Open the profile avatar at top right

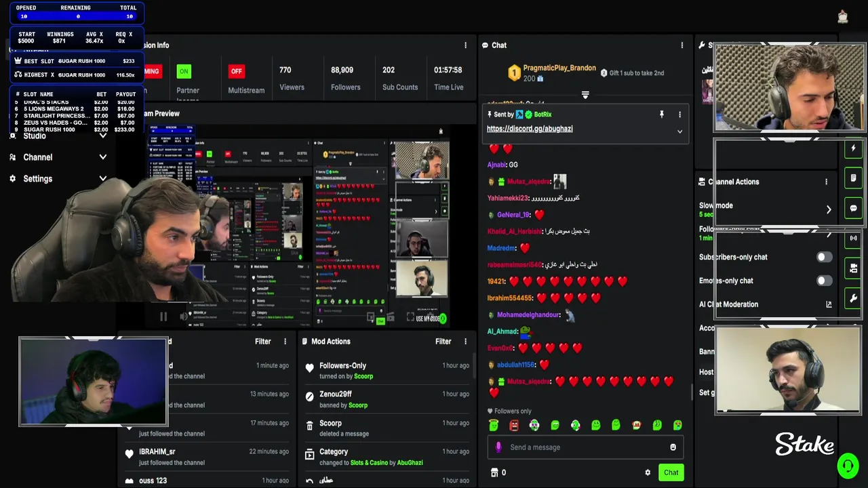coord(842,16)
